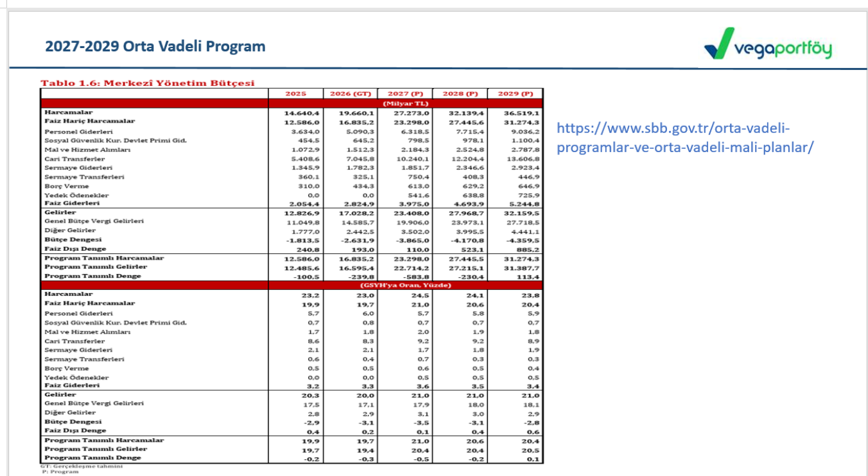This screenshot has height=476, width=868.
Task: Click the Faiz Dışı Denge value 240,8
Action: click(x=309, y=249)
